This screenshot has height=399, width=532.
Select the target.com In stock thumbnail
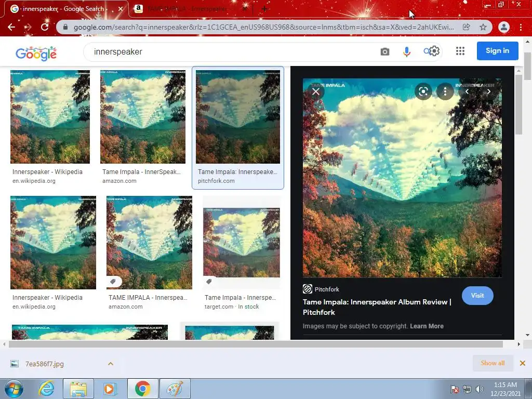point(242,243)
